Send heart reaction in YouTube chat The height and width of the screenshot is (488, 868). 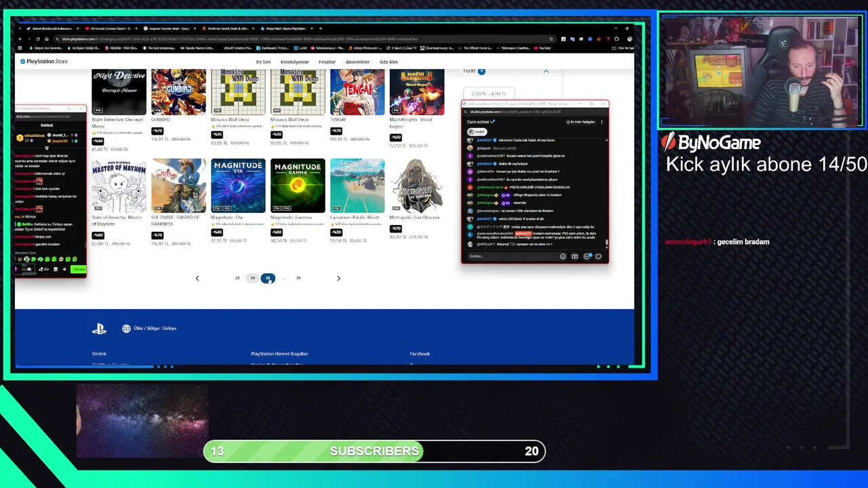(598, 256)
